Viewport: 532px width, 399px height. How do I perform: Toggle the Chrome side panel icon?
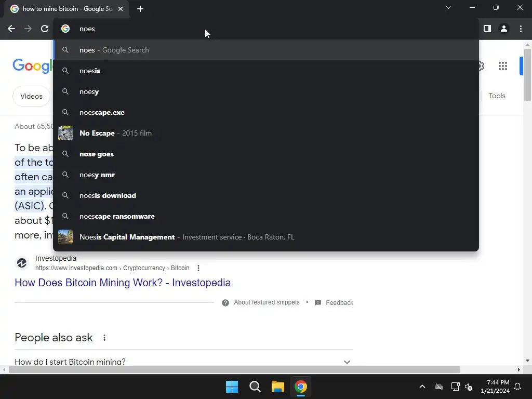click(487, 29)
